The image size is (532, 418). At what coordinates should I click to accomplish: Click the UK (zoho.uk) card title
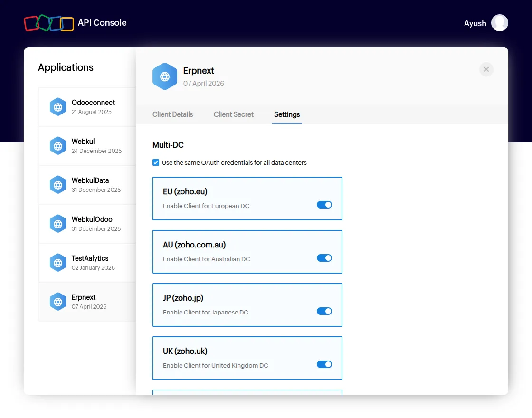185,351
